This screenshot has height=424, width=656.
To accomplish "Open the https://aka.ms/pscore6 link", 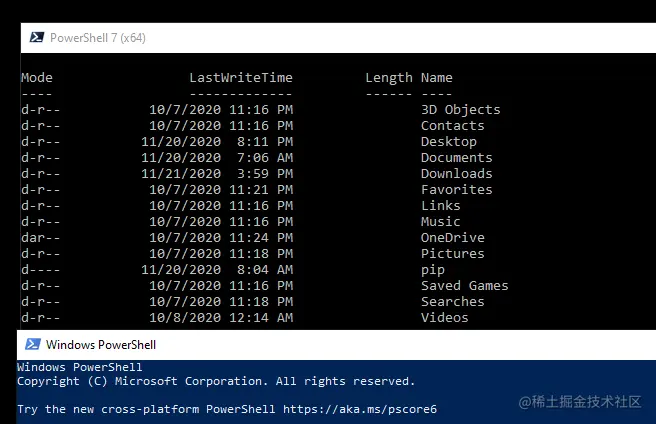I will [360, 409].
